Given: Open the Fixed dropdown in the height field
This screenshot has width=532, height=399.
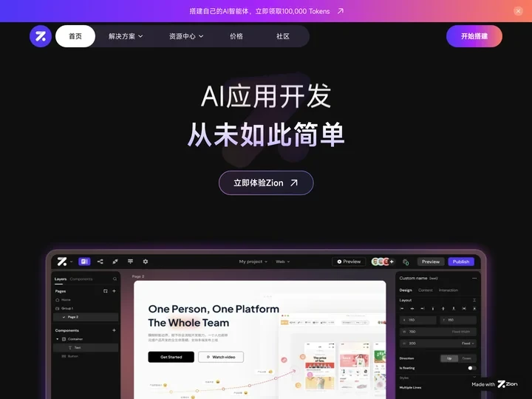Looking at the screenshot, I should pos(468,344).
